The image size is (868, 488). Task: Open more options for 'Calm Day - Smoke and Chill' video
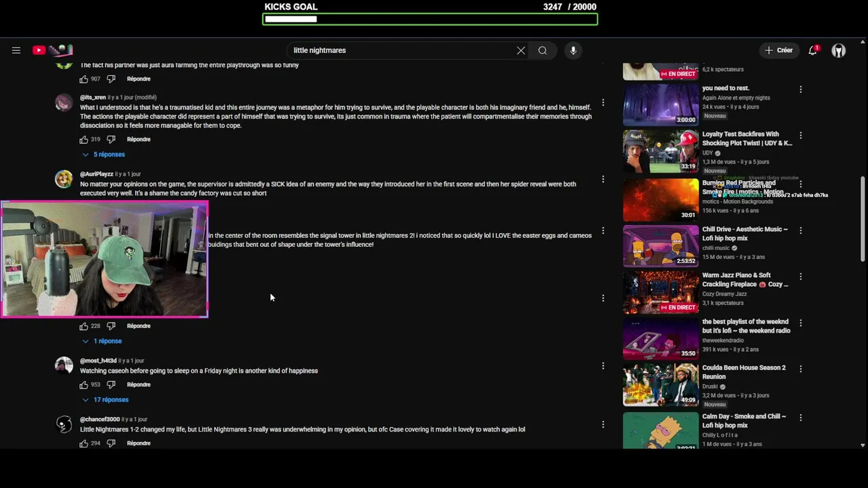point(800,418)
